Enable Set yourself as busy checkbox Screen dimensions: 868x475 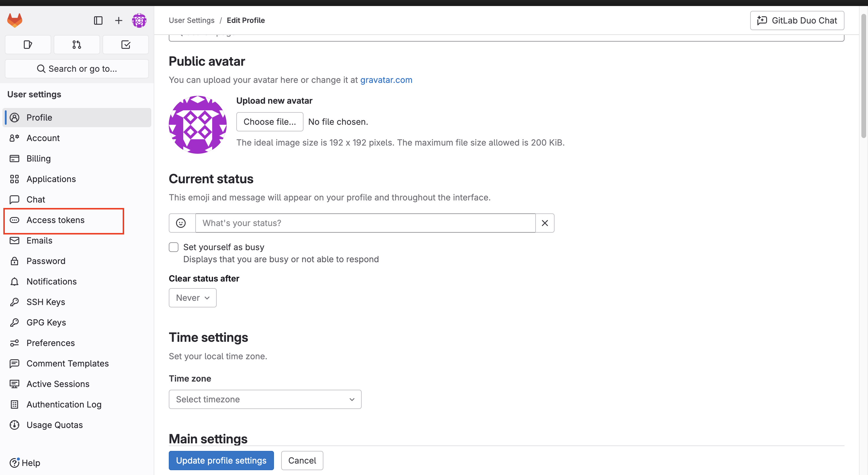[174, 247]
